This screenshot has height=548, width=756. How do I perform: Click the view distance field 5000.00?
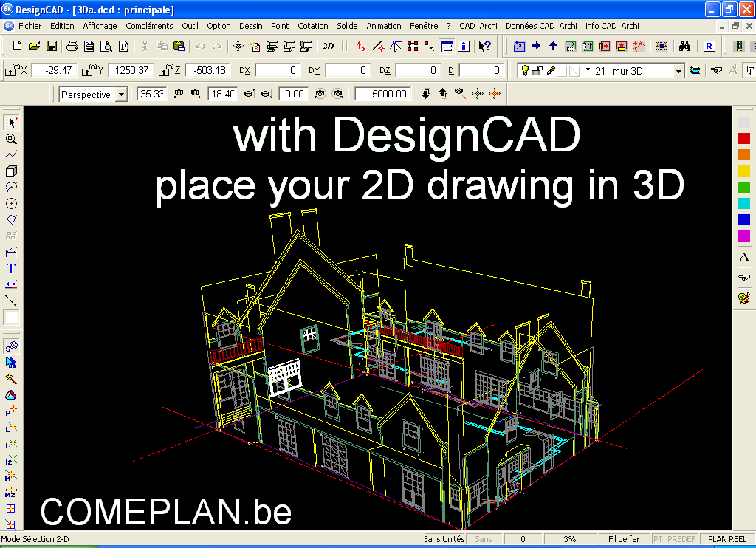[383, 94]
